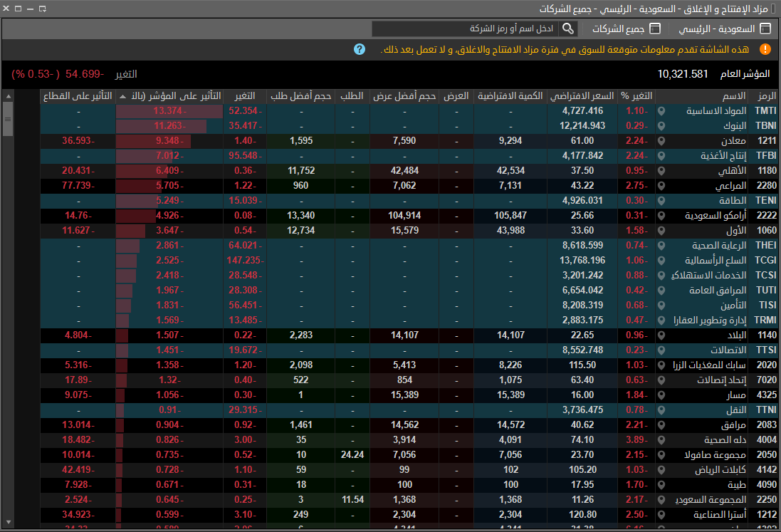
Task: Sort by حجم أفضل عرض column header
Action: point(404,96)
